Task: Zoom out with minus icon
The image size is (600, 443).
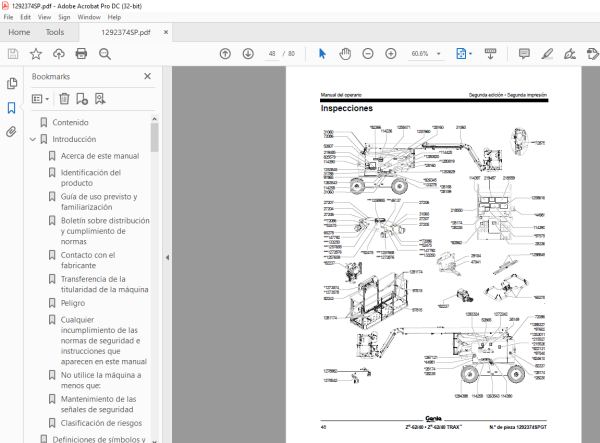Action: point(368,54)
